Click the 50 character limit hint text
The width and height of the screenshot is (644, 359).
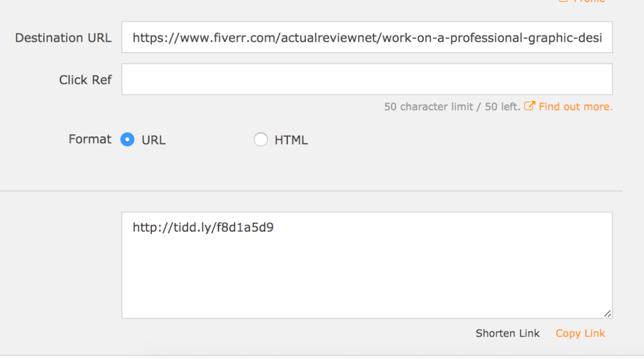pos(452,107)
